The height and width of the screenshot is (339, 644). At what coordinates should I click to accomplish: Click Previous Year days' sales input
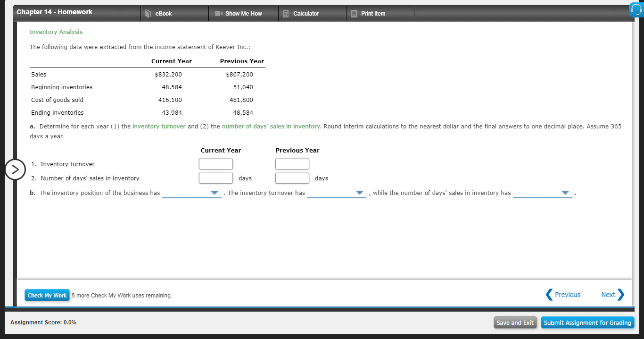pyautogui.click(x=292, y=178)
